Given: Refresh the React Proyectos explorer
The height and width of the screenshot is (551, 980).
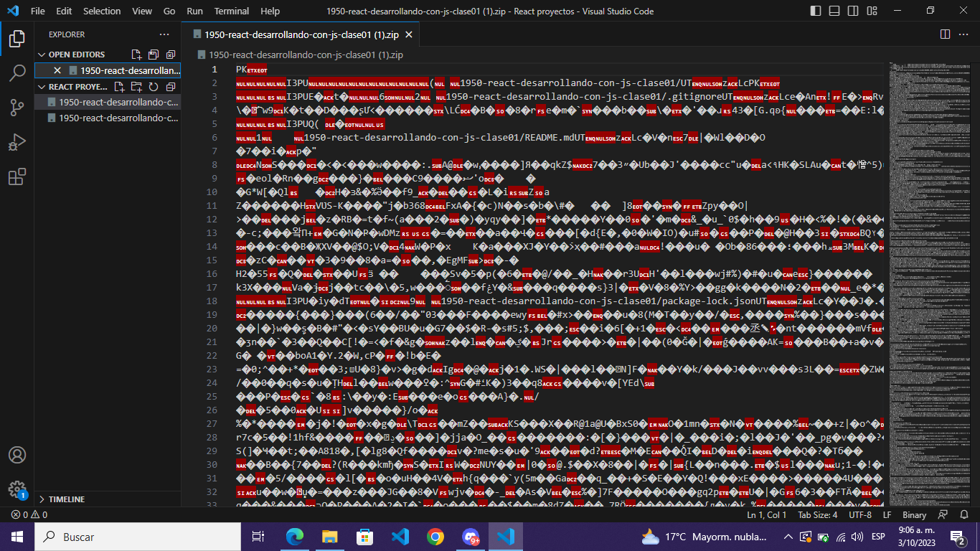Looking at the screenshot, I should click(x=154, y=87).
